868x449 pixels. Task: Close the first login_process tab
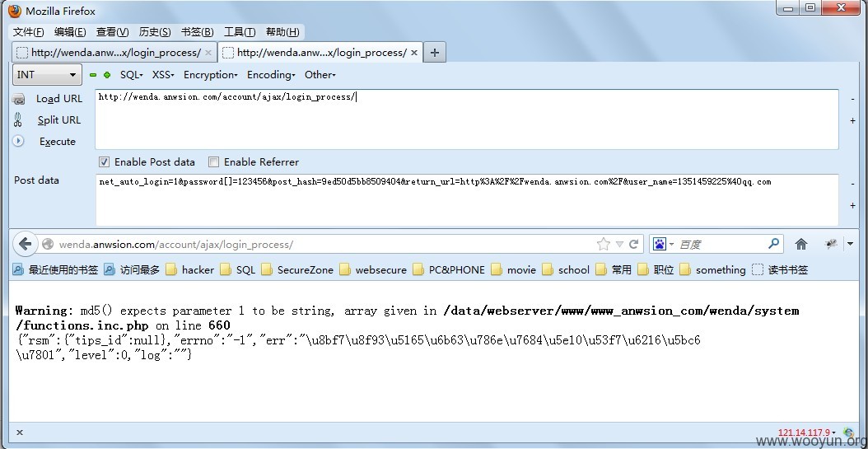pos(208,53)
